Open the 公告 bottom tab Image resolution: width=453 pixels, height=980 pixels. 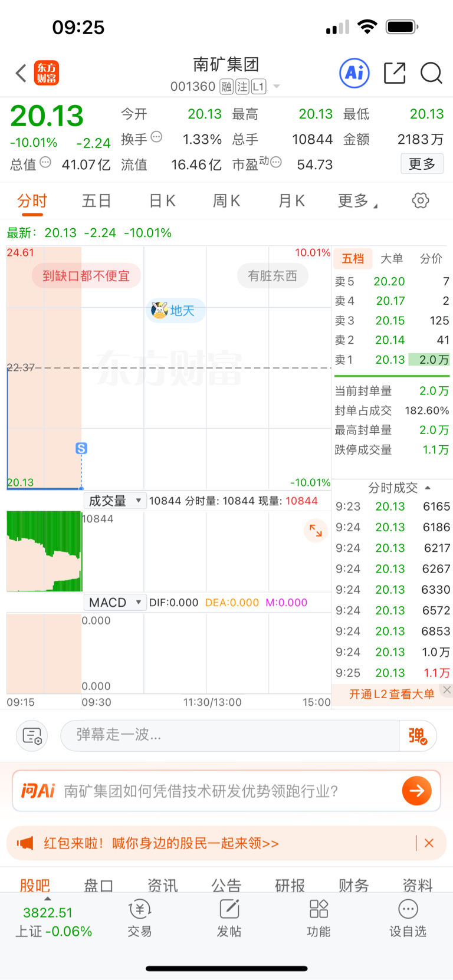226,885
